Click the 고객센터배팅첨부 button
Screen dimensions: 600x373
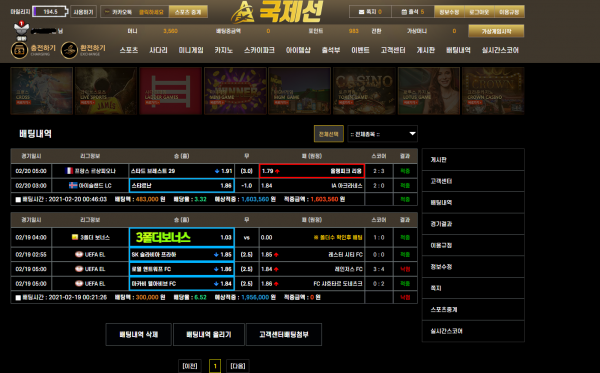click(284, 334)
